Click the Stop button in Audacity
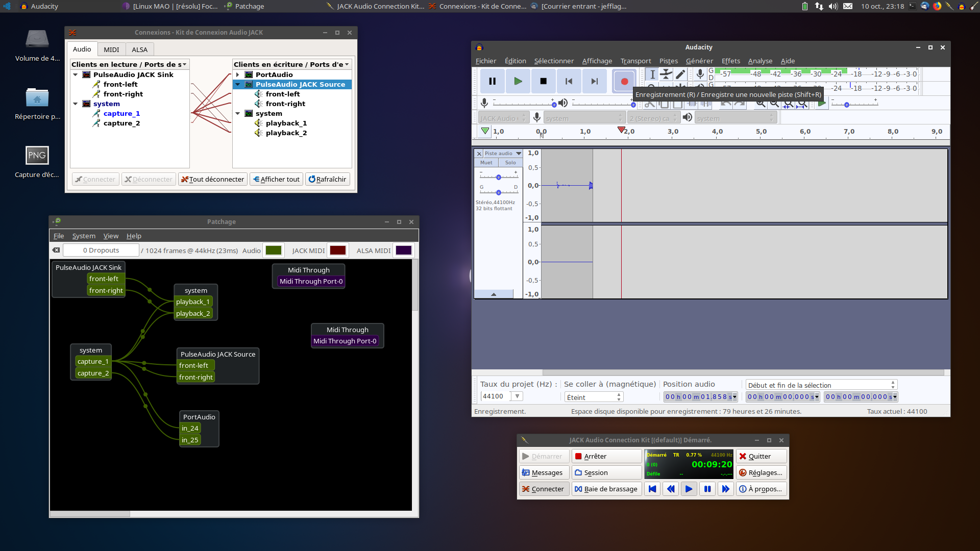Screen dimensions: 980x551 [x=543, y=81]
